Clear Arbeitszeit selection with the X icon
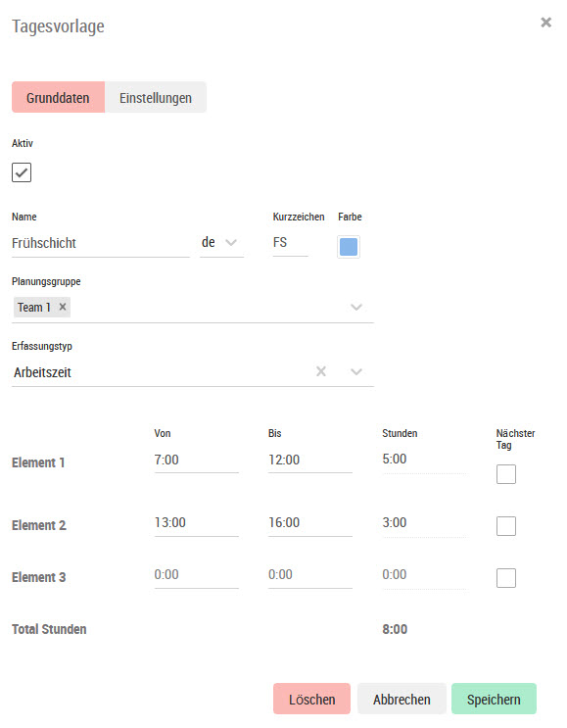567x728 pixels. [321, 371]
